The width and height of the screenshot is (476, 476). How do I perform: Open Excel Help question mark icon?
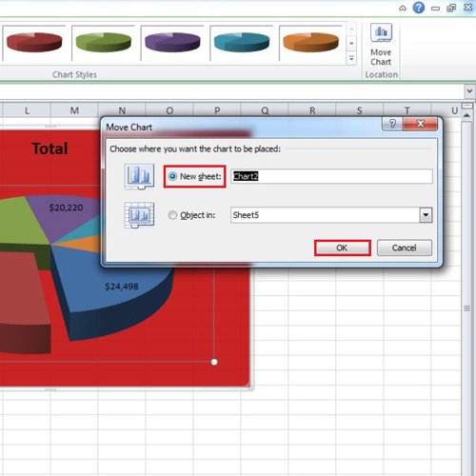pos(419,8)
